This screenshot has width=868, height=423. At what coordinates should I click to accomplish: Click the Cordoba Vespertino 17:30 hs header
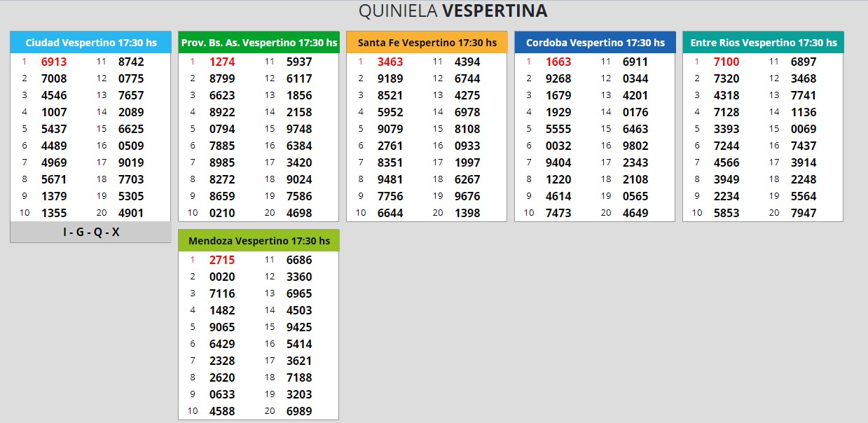[595, 43]
